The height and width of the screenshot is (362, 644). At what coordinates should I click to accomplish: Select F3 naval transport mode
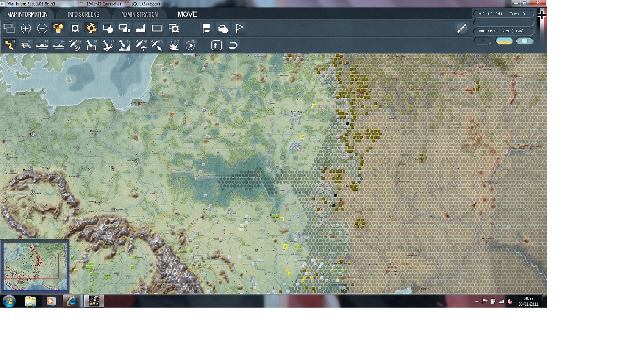click(42, 45)
